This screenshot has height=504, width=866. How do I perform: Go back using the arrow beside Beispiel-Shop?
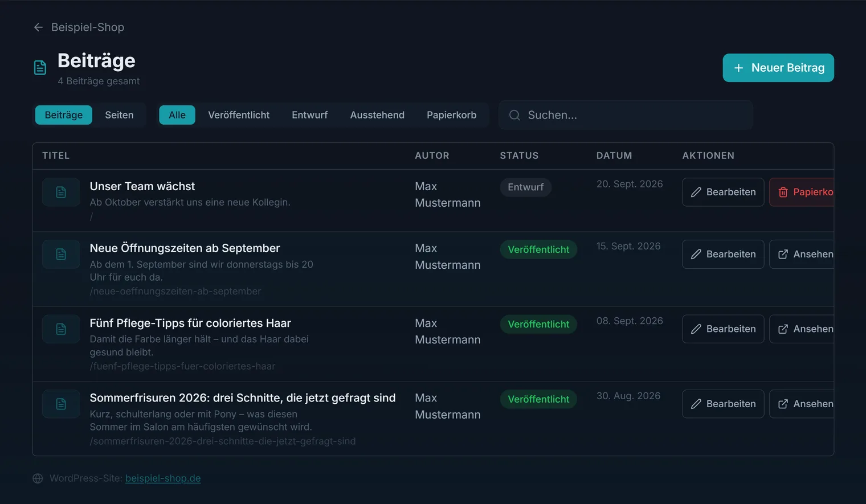click(38, 27)
